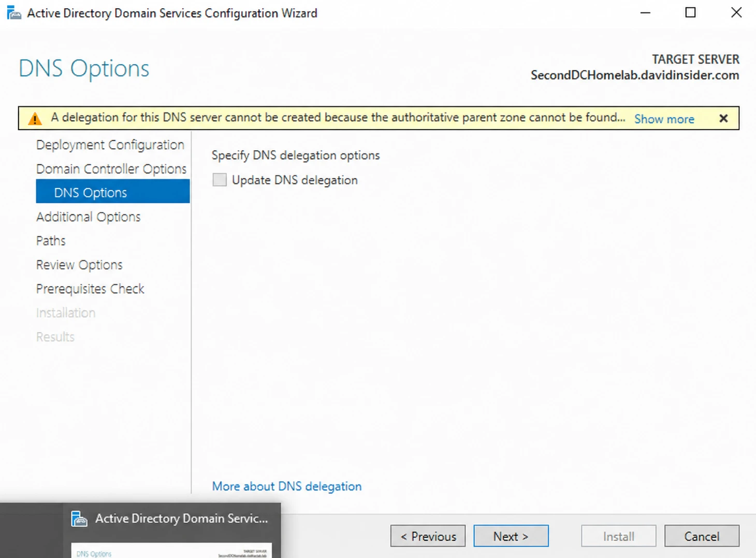
Task: Dismiss the delegation warning banner
Action: (x=723, y=119)
